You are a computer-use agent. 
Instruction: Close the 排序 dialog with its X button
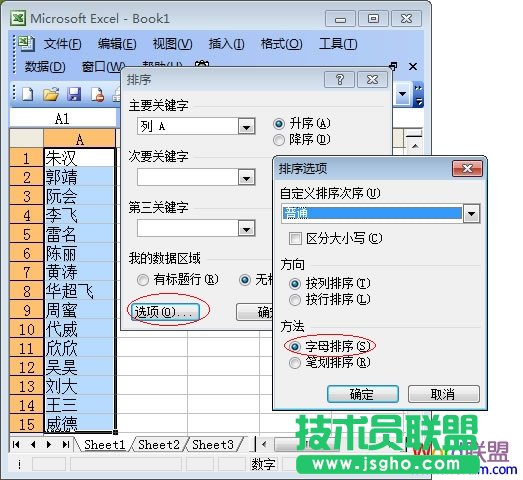tap(373, 79)
